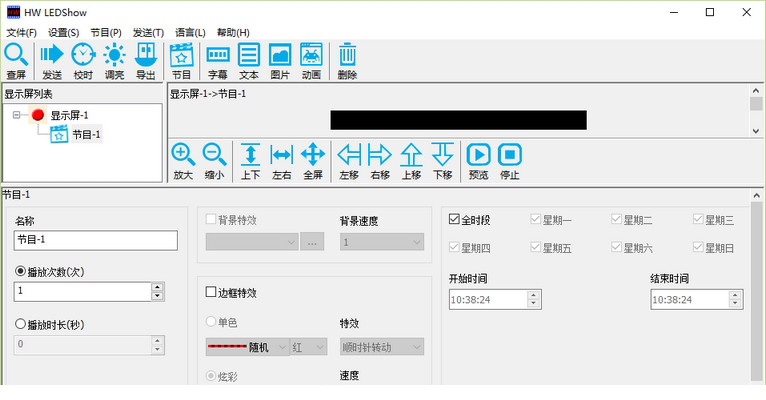The width and height of the screenshot is (766, 400).
Task: Toggle the 星期四 checkbox
Action: (454, 247)
